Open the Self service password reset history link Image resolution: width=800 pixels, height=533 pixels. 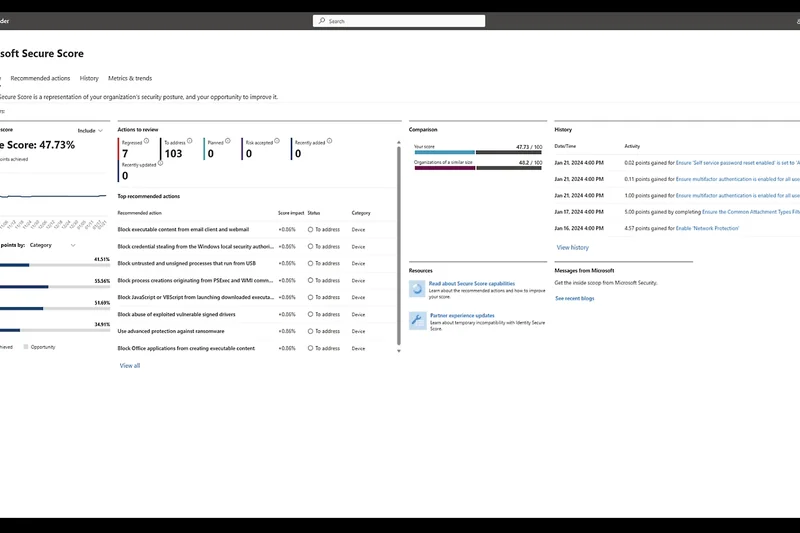[x=737, y=163]
